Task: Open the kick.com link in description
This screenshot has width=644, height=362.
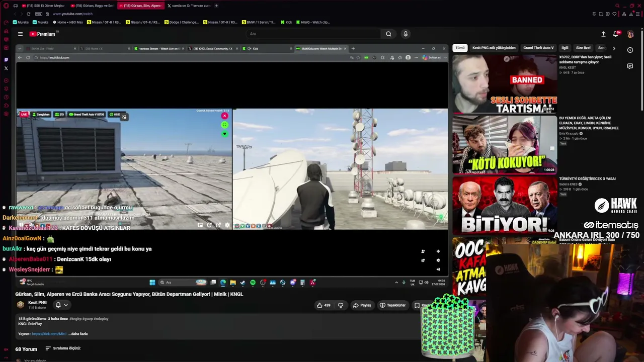Action: click(49, 334)
